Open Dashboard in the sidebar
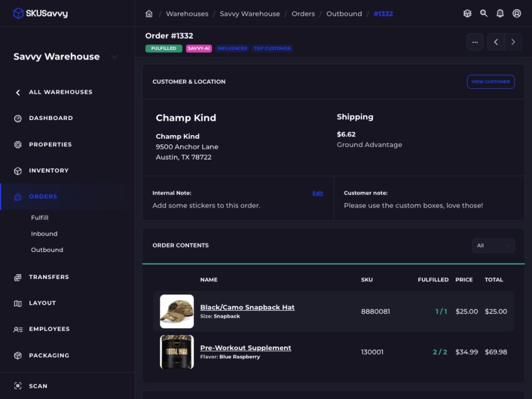Screen dimensions: 532x399 (x=50, y=118)
